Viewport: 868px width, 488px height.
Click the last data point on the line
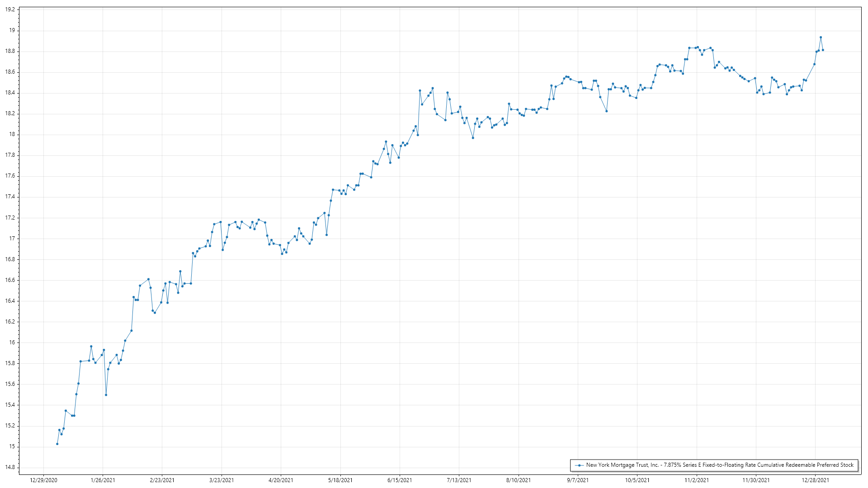tap(823, 50)
